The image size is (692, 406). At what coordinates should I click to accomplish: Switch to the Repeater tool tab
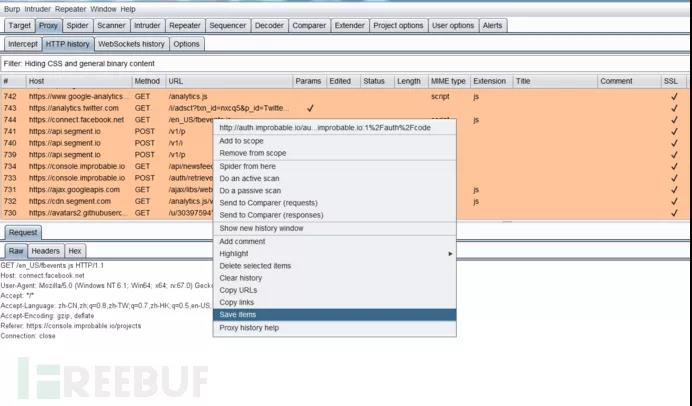(184, 26)
